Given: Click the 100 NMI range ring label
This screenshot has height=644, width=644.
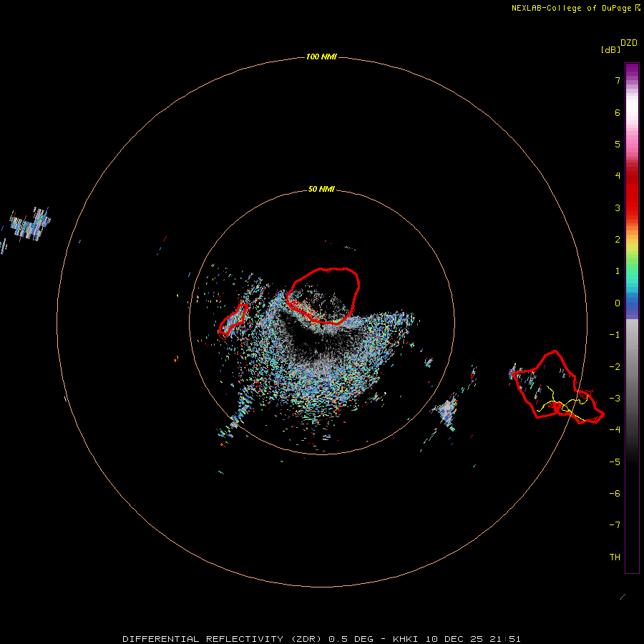Looking at the screenshot, I should tap(321, 57).
